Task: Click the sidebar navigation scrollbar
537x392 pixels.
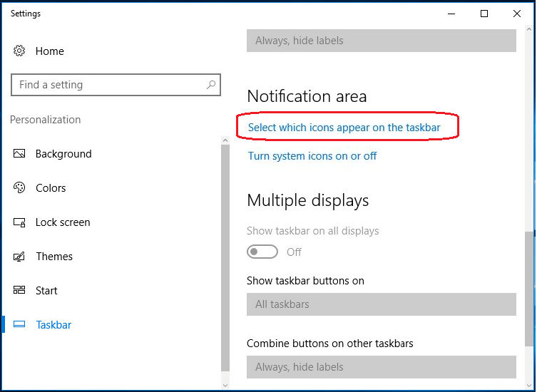Action: point(225,257)
